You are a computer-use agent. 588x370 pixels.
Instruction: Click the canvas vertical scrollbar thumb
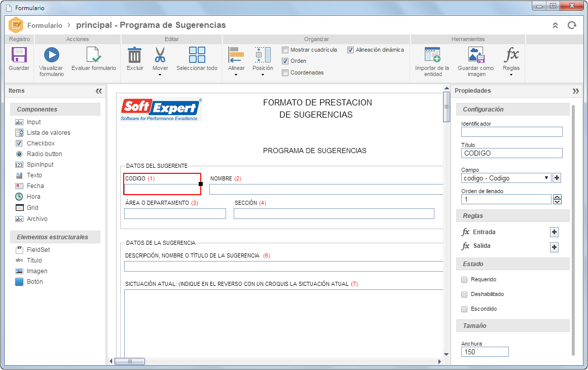(446, 107)
